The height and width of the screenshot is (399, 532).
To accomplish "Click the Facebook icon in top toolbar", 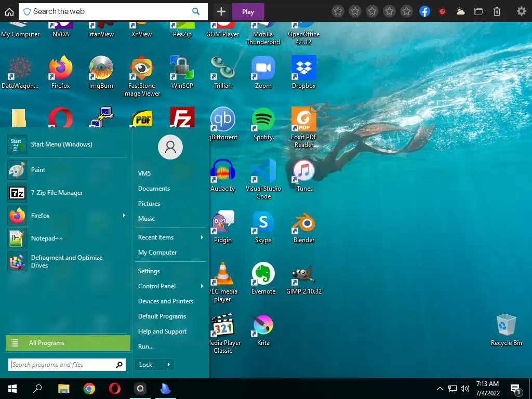I will 424,11.
